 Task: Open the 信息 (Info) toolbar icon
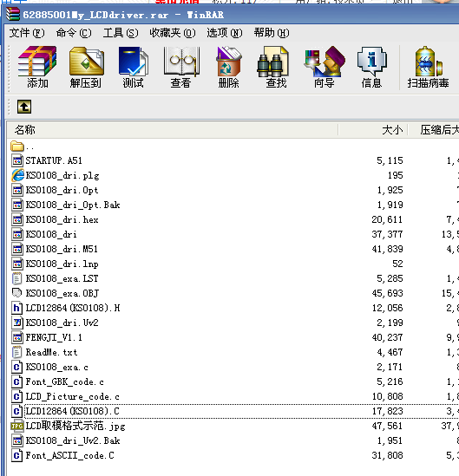coord(372,61)
